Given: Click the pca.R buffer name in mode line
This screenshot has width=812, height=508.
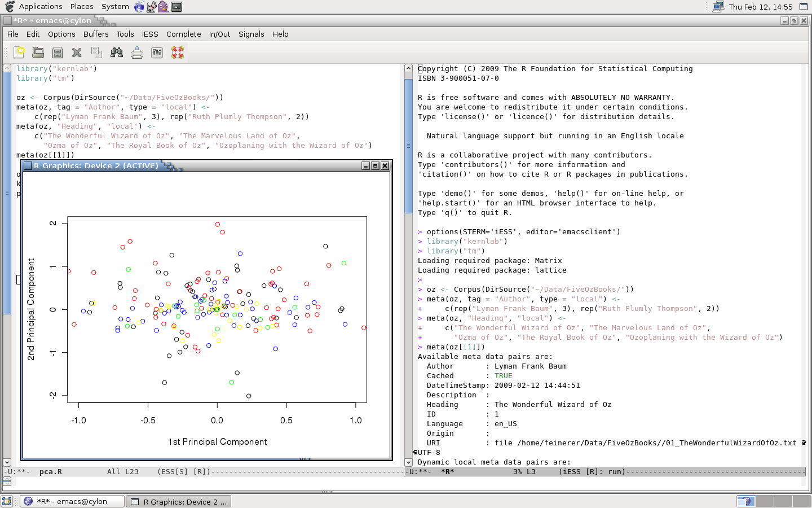Looking at the screenshot, I should point(51,472).
